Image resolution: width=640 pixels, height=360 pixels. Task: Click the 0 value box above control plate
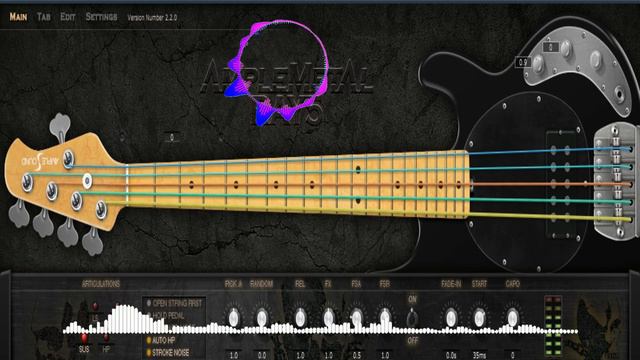coord(551,47)
